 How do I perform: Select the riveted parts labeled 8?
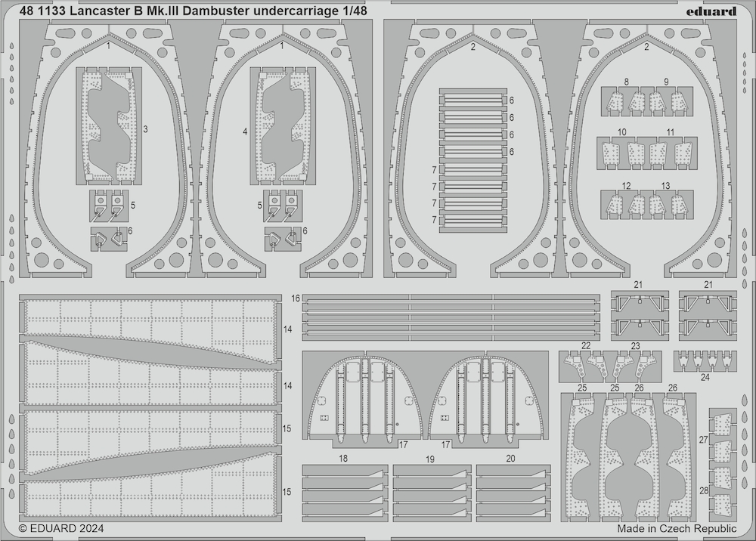click(x=624, y=102)
